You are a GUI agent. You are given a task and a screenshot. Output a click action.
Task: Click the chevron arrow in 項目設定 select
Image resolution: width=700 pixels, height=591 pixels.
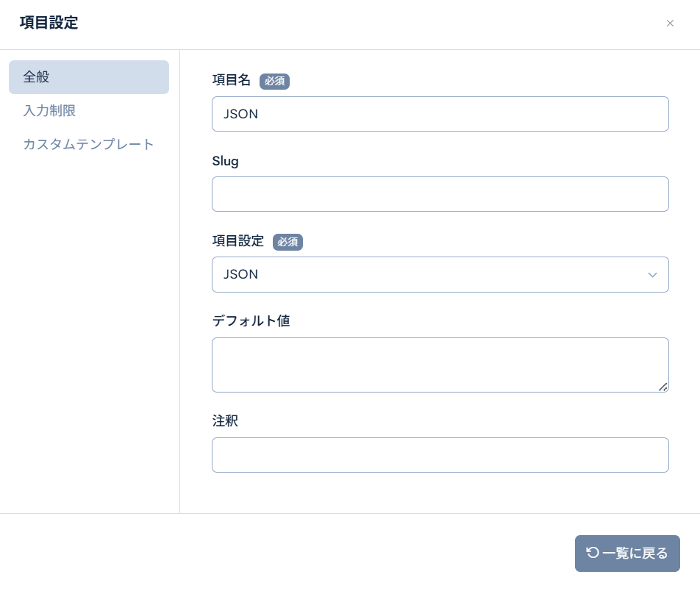(x=652, y=275)
